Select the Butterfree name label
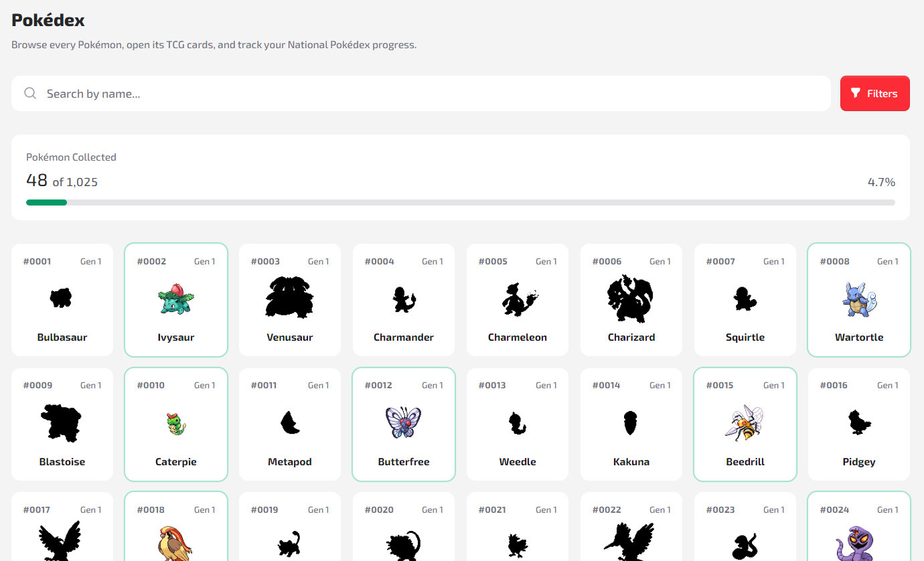This screenshot has width=924, height=561. point(404,462)
